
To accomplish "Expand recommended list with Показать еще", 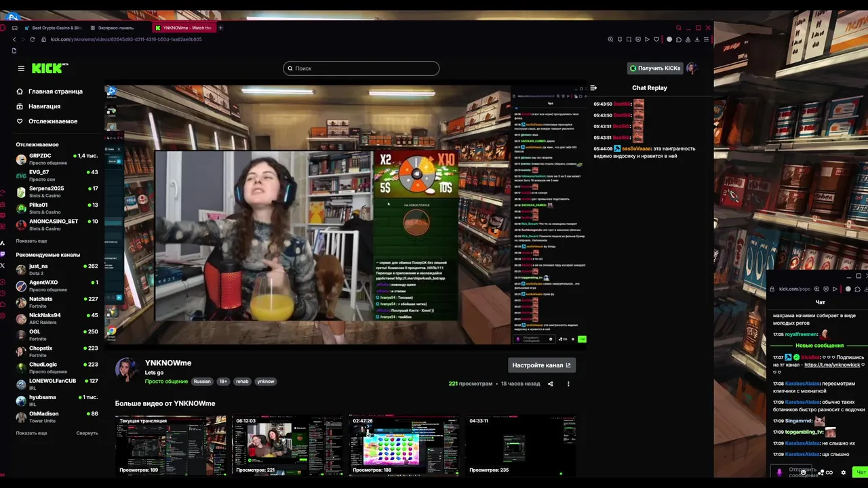I will pos(31,433).
